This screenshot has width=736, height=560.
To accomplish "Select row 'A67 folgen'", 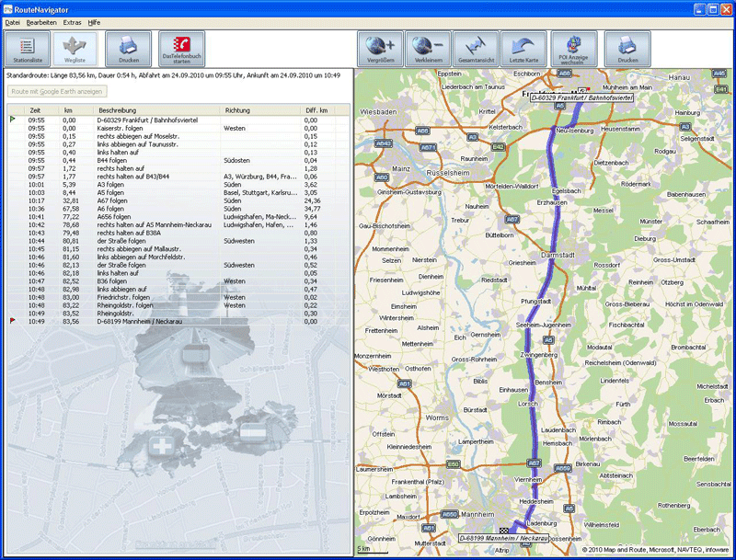I will click(x=178, y=200).
